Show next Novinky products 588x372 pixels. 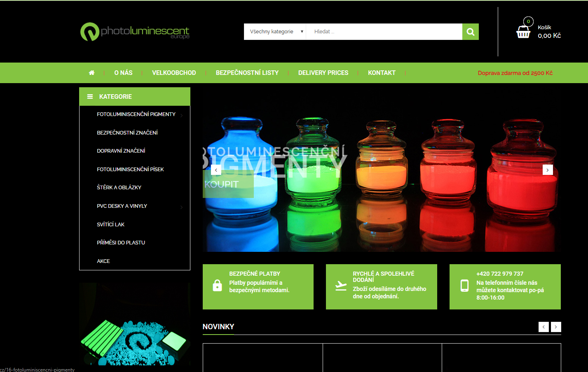point(556,327)
